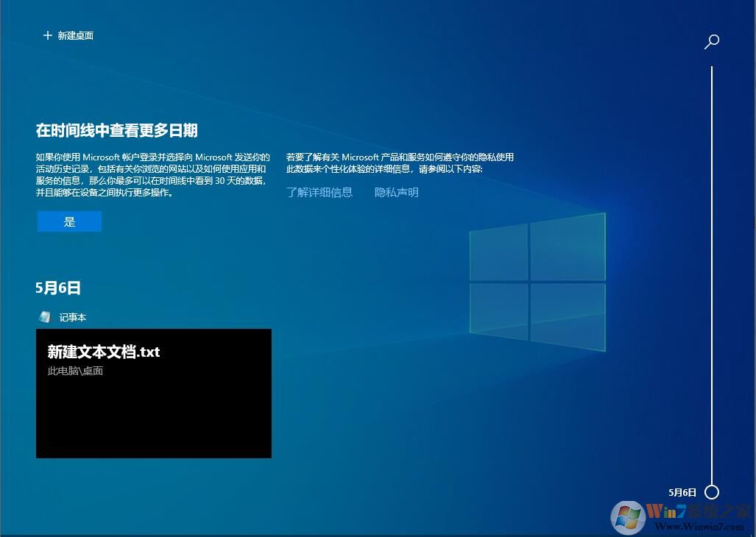The image size is (756, 537).
Task: Click the card title 新建文本文档.txt
Action: pyautogui.click(x=102, y=352)
